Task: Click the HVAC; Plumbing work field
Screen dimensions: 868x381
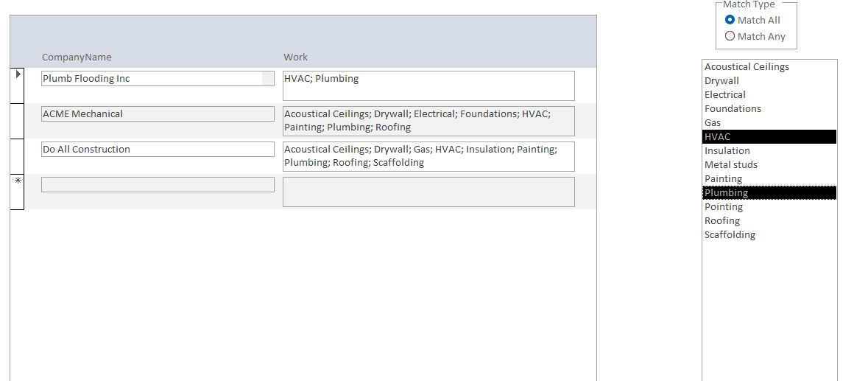Action: pyautogui.click(x=428, y=85)
